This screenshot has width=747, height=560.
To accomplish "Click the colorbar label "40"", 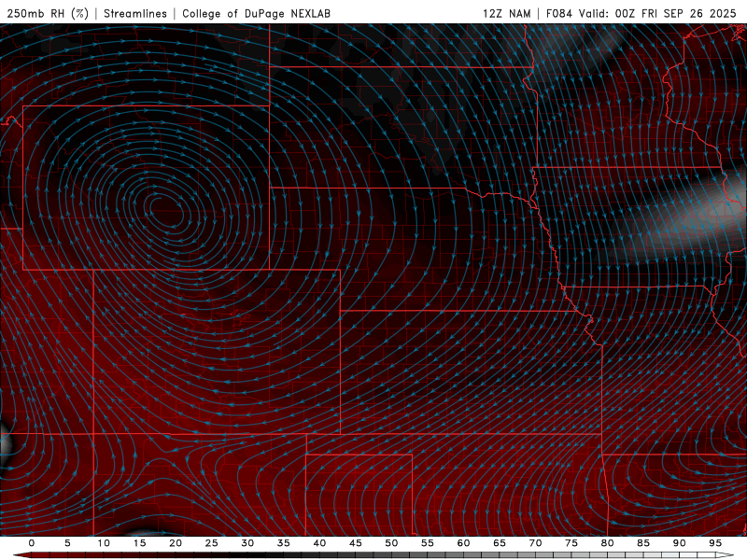I will tap(319, 543).
